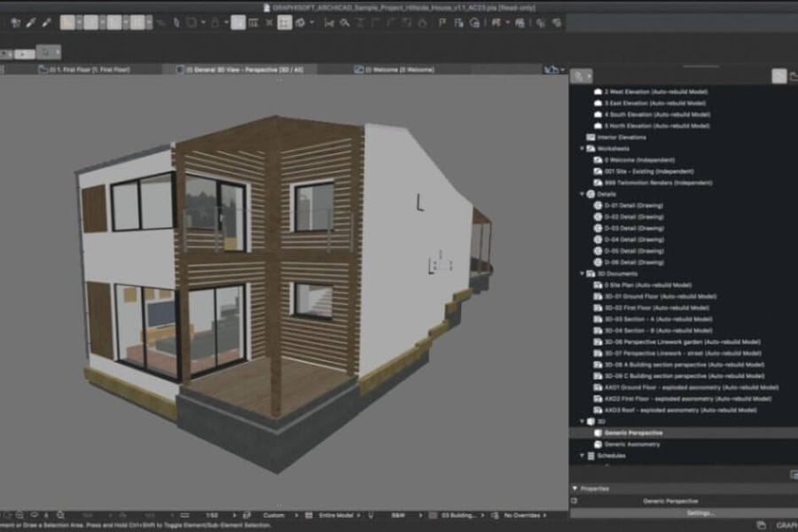This screenshot has width=798, height=532.
Task: Open the No Overrides dropdown in status bar
Action: coord(525,514)
